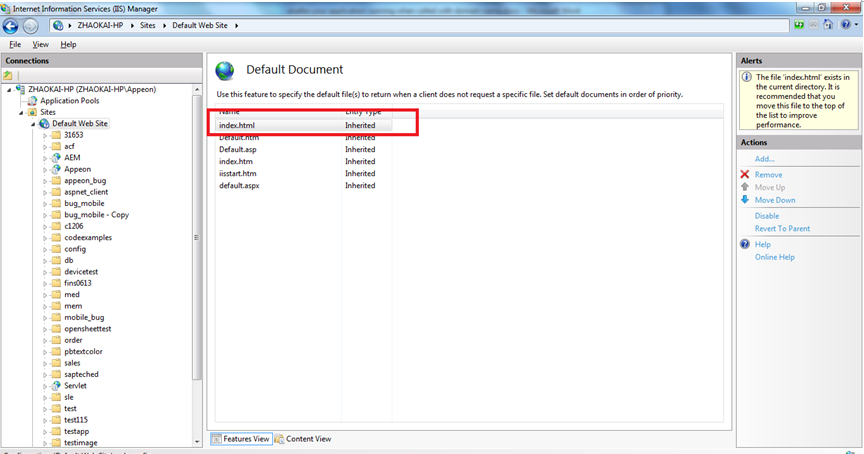
Task: Expand the acf folder node
Action: pyautogui.click(x=45, y=147)
